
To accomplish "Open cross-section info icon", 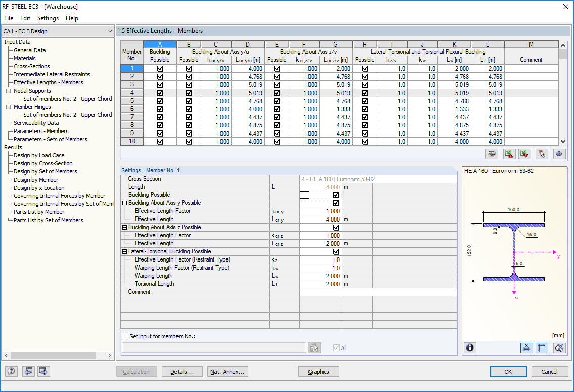I will tap(470, 347).
